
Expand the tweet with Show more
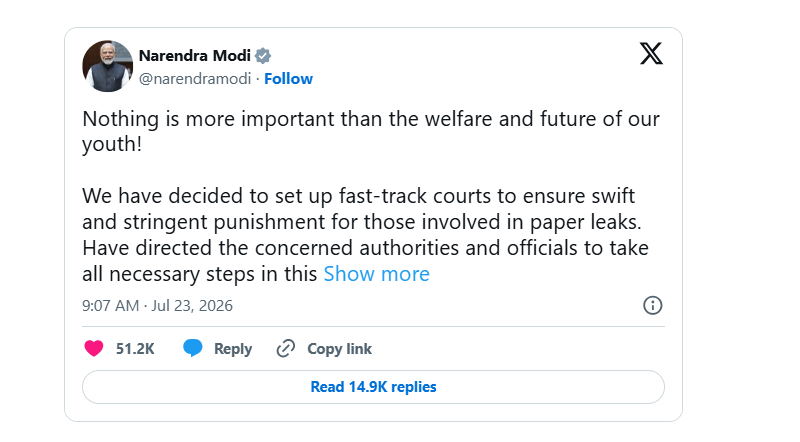[377, 274]
